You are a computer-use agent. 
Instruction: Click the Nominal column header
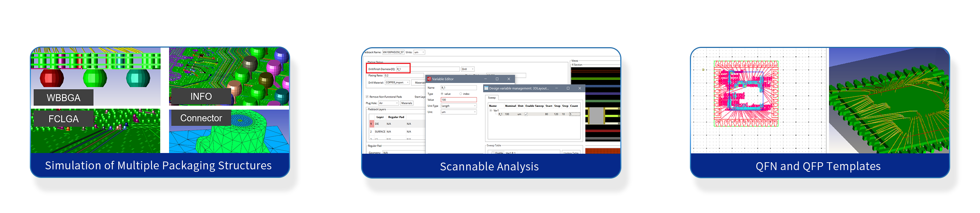click(511, 106)
